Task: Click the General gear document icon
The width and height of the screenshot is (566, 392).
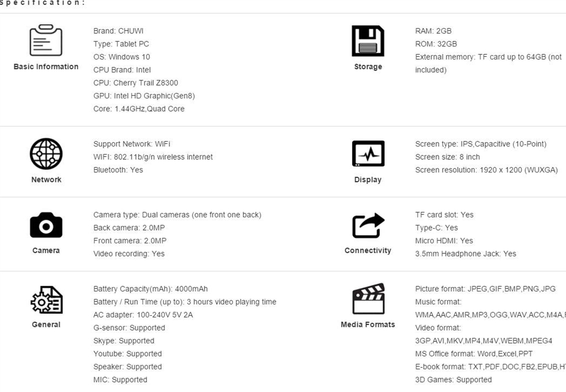Action: click(46, 300)
